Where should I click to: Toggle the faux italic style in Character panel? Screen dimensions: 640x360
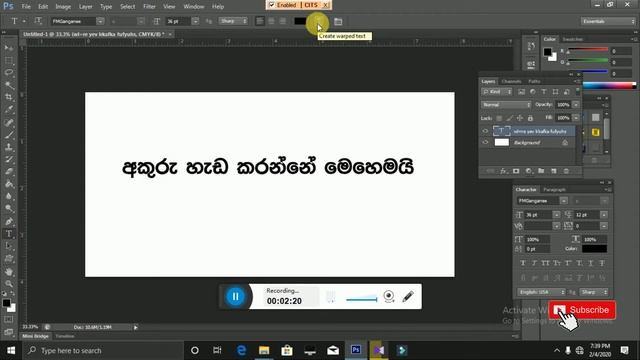[534, 263]
